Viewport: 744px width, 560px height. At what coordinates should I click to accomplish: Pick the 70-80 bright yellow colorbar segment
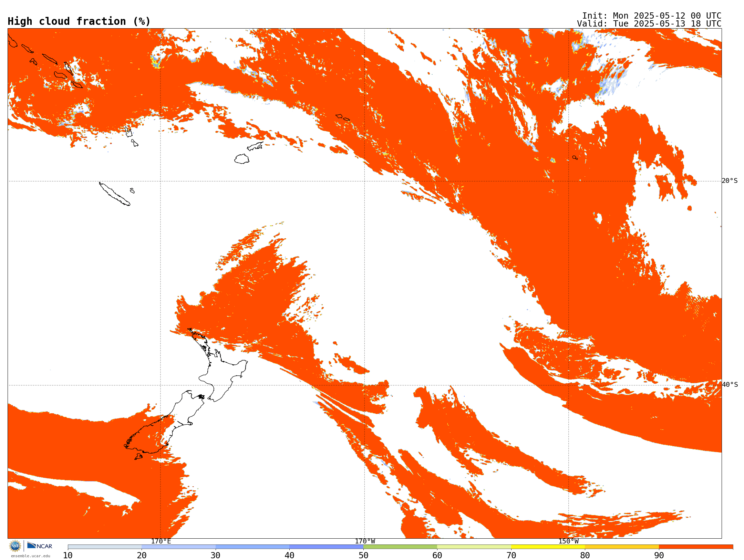548,547
